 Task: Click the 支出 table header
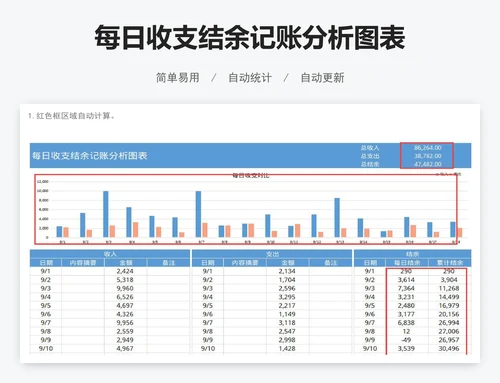coord(272,254)
